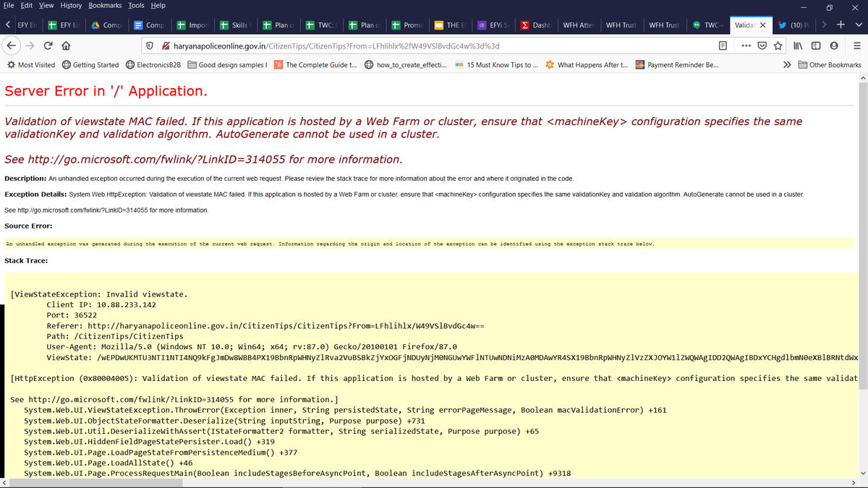868x488 pixels.
Task: Open Payment Reminder bookmark
Action: click(677, 64)
